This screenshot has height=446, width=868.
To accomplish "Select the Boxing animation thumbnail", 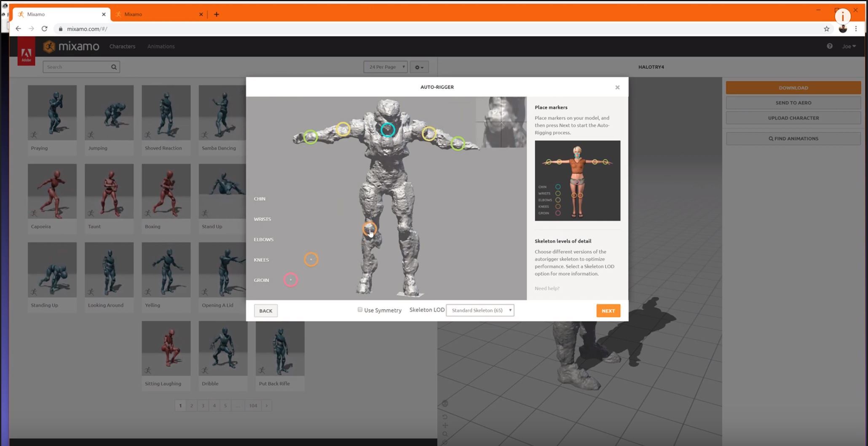I will (166, 191).
